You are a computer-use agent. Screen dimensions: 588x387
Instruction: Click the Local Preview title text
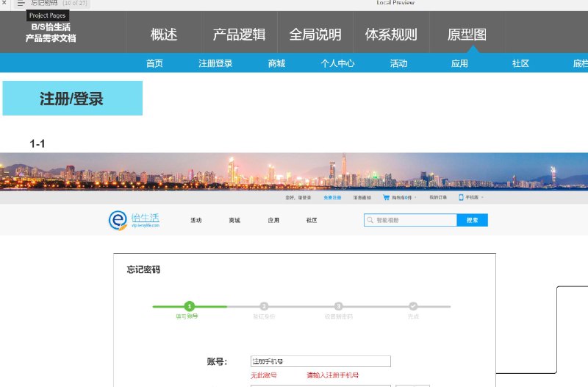pyautogui.click(x=395, y=3)
